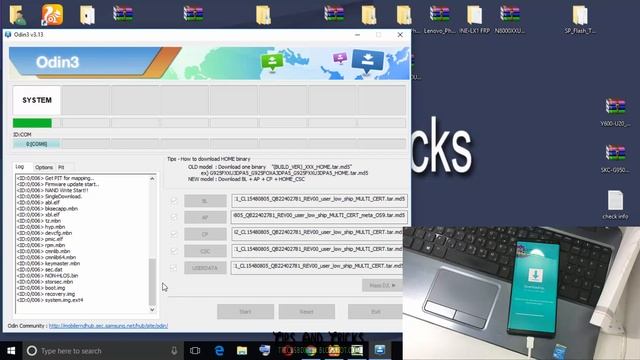Toggle the CP file checkbox

coord(173,234)
